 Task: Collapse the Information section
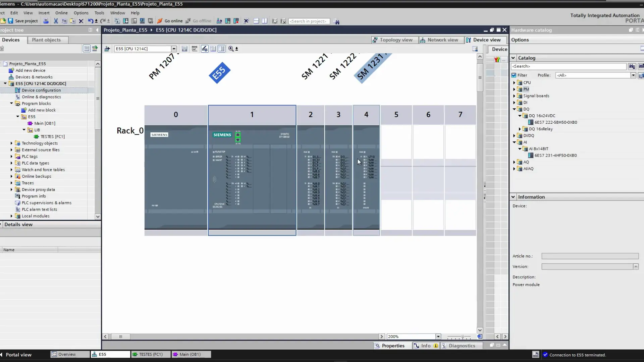click(x=513, y=197)
